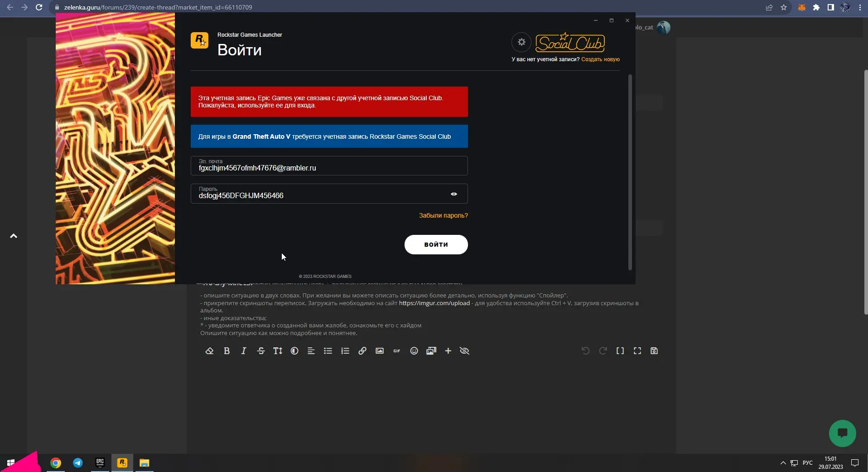
Task: Open the user avatar in forum header
Action: pos(664,28)
